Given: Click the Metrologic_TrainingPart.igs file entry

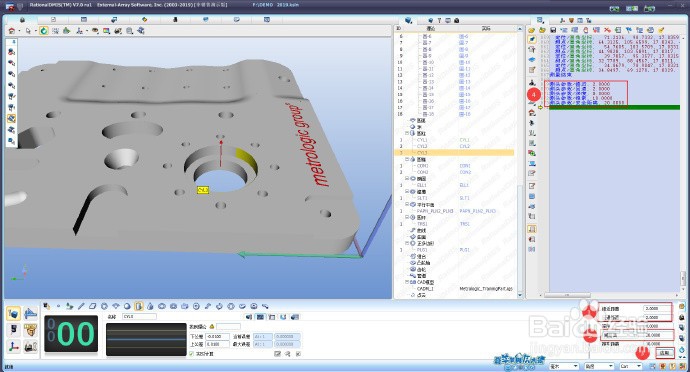Looking at the screenshot, I should [486, 289].
